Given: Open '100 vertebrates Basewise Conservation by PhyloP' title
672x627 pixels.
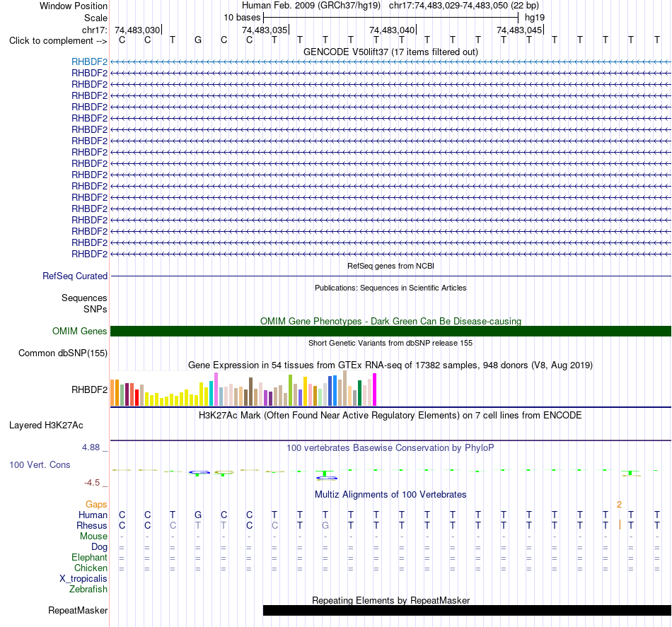Looking at the screenshot, I should pos(390,448).
